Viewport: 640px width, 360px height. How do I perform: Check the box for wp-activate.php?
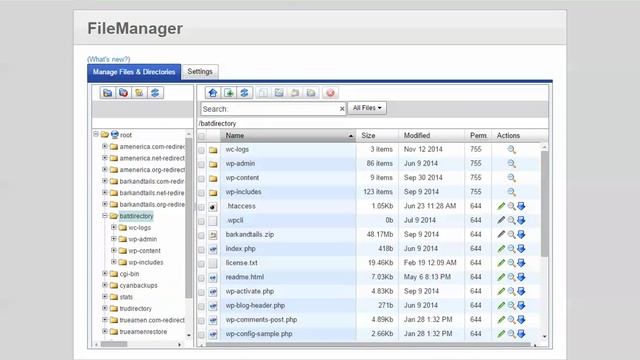pos(202,292)
